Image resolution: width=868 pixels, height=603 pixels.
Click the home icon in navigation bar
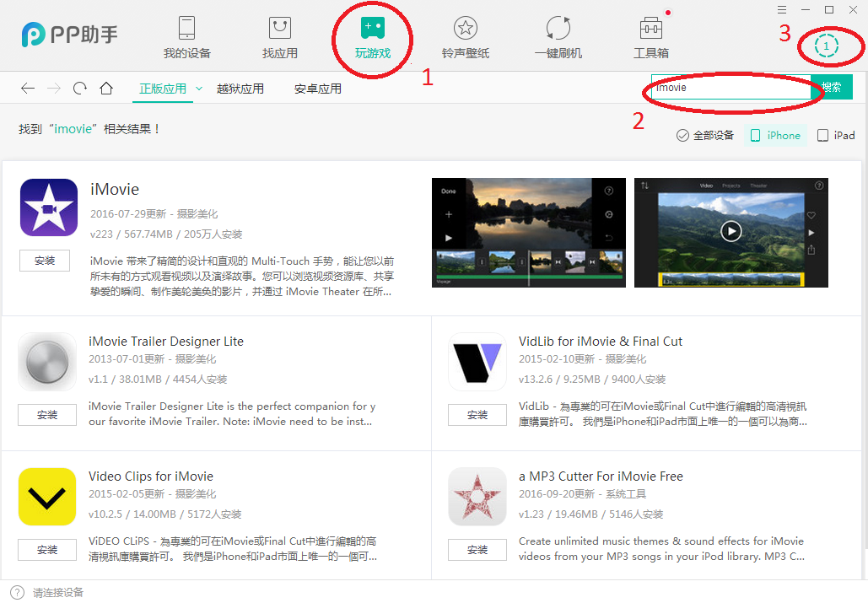pos(106,89)
